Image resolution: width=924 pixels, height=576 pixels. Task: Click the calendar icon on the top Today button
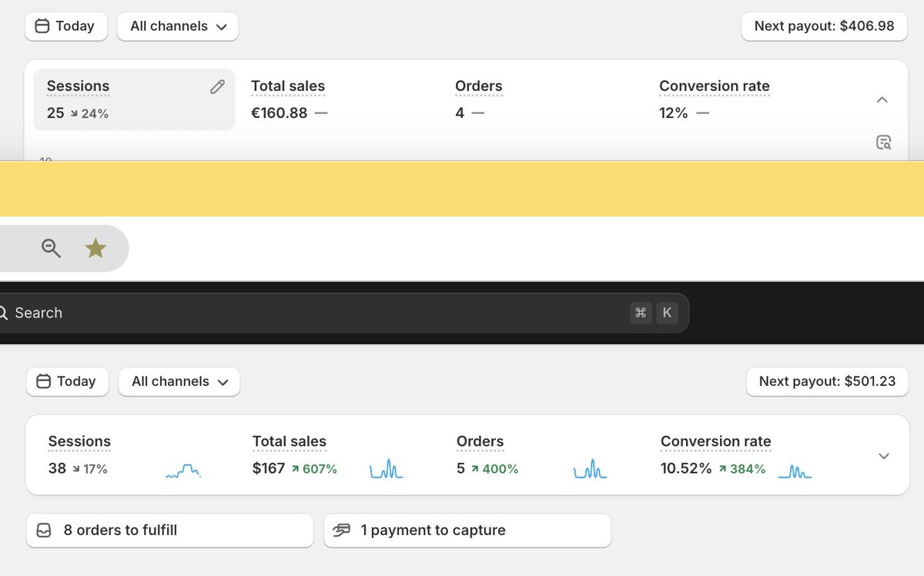(x=42, y=25)
